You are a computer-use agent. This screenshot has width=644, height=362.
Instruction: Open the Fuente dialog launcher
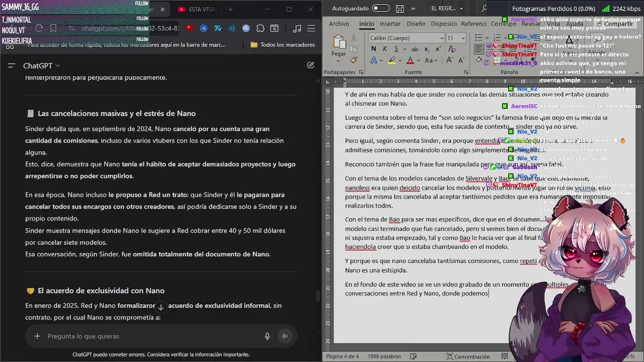point(466,72)
